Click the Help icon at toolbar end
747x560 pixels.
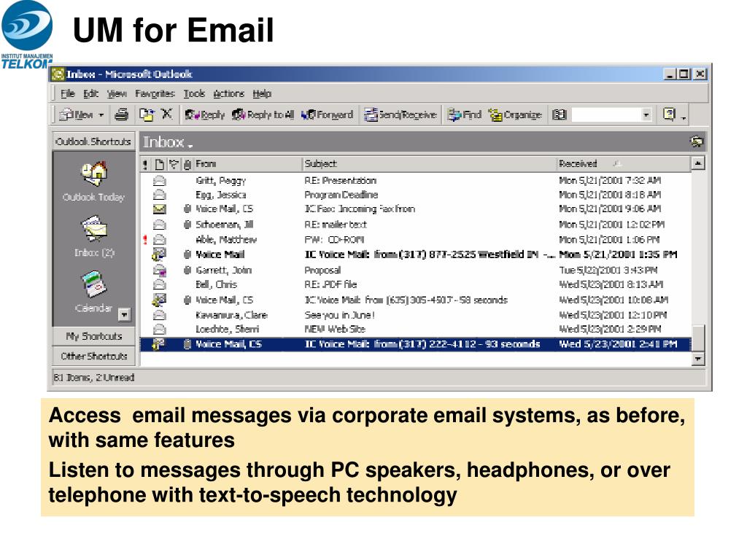coord(669,114)
